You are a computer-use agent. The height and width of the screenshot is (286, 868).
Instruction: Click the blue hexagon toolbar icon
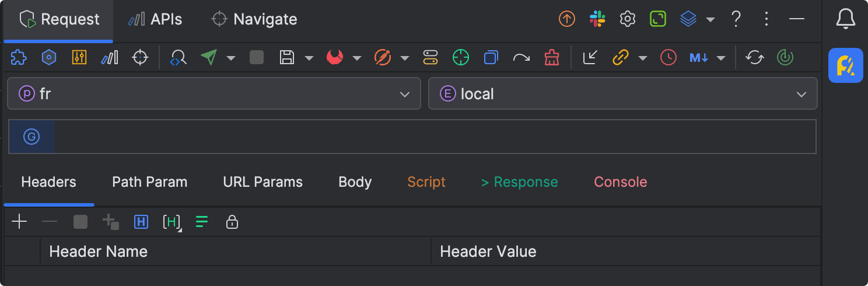coord(49,57)
